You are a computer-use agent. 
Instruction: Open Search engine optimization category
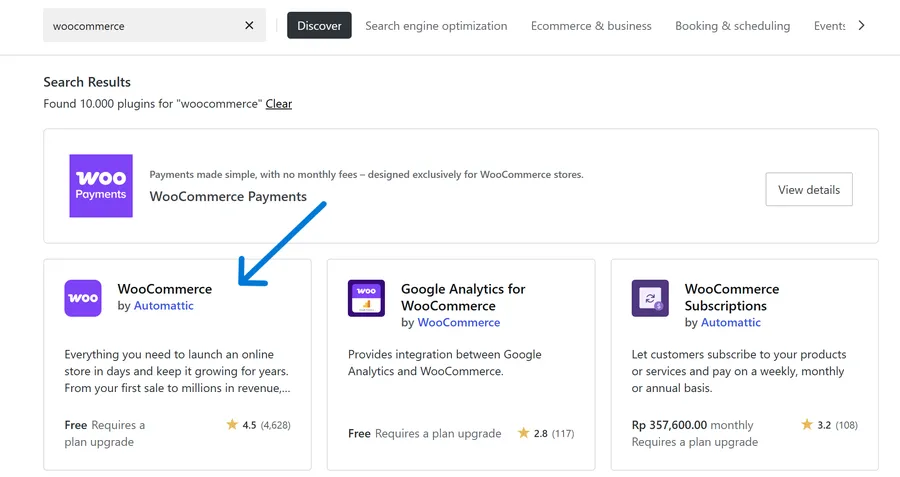pyautogui.click(x=436, y=26)
